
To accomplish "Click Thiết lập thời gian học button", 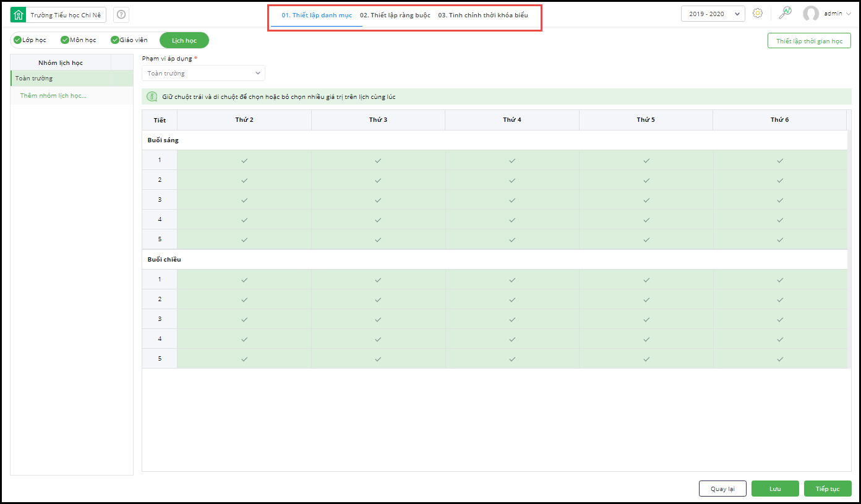I will [809, 41].
